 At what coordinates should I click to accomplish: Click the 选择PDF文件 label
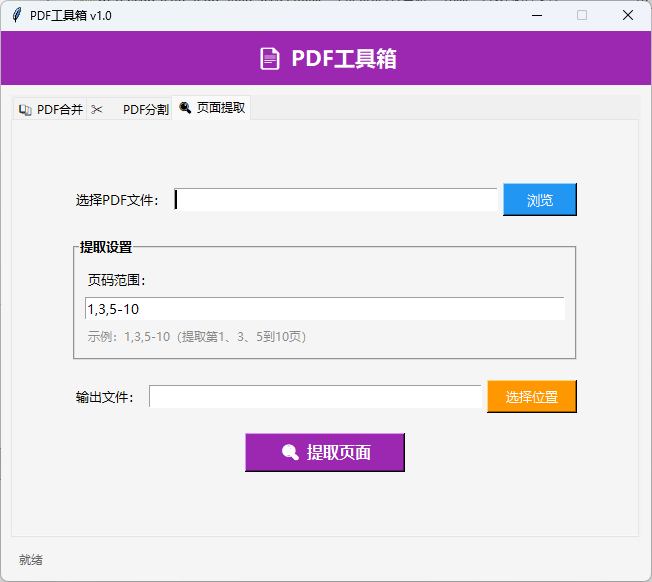click(x=117, y=200)
